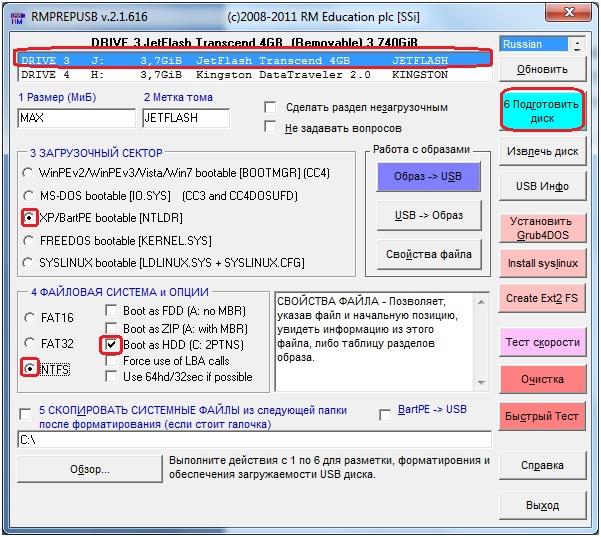Image resolution: width=601 pixels, height=537 pixels.
Task: Choose WinPEv2/Vista/Win7 bootable BOOTMGR option
Action: (x=29, y=172)
